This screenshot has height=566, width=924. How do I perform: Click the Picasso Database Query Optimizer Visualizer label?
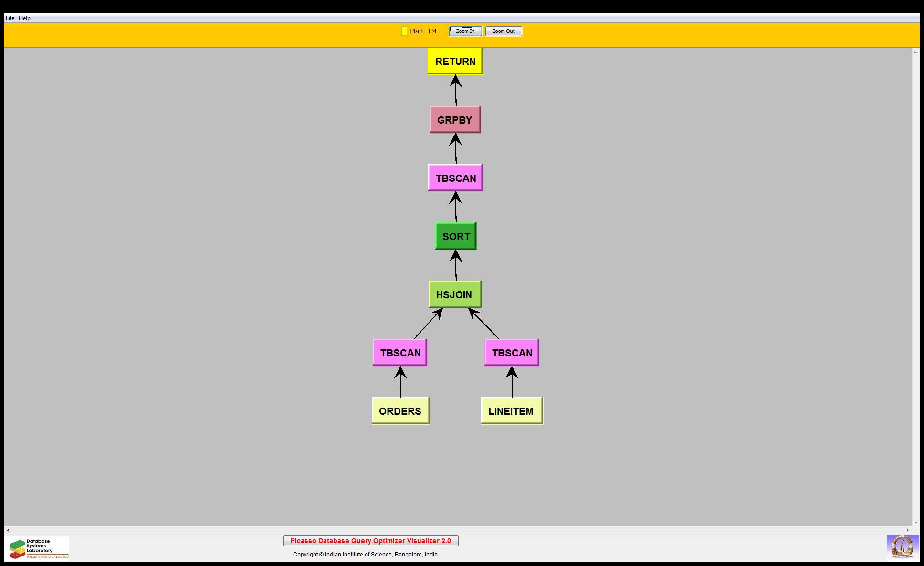click(371, 541)
